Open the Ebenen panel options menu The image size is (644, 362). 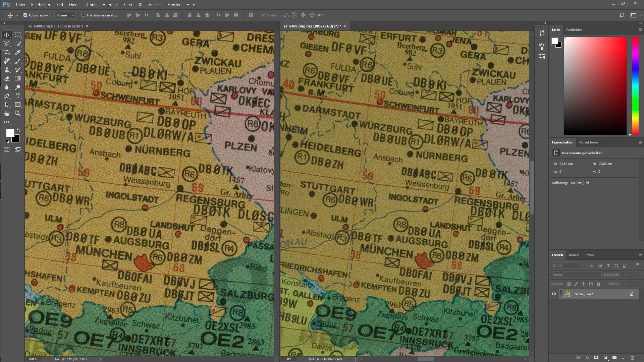click(640, 255)
